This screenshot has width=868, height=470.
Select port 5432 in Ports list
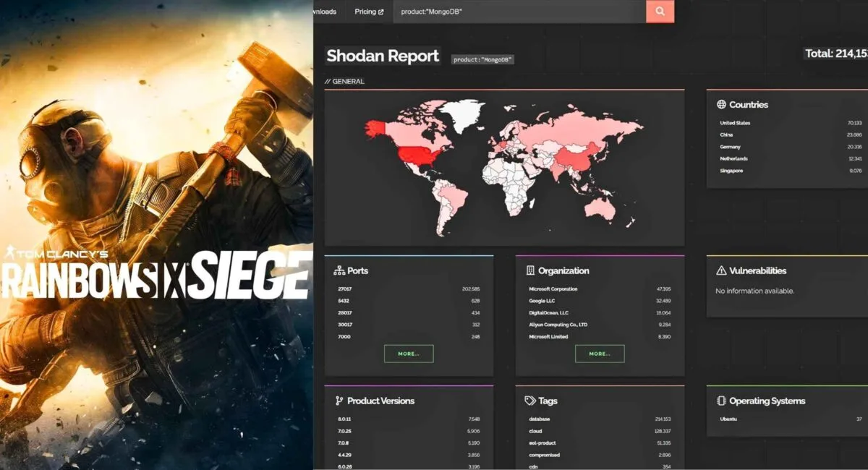point(409,301)
